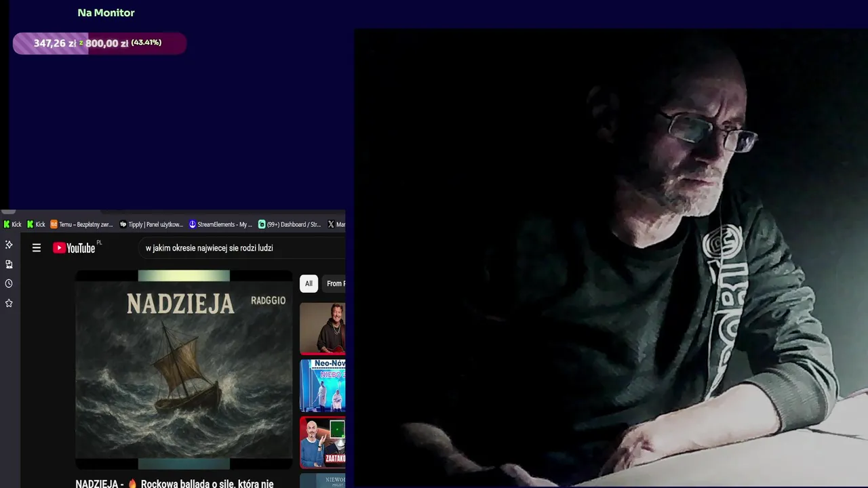Click the webcam feed panel
The image size is (868, 488).
tap(611, 258)
